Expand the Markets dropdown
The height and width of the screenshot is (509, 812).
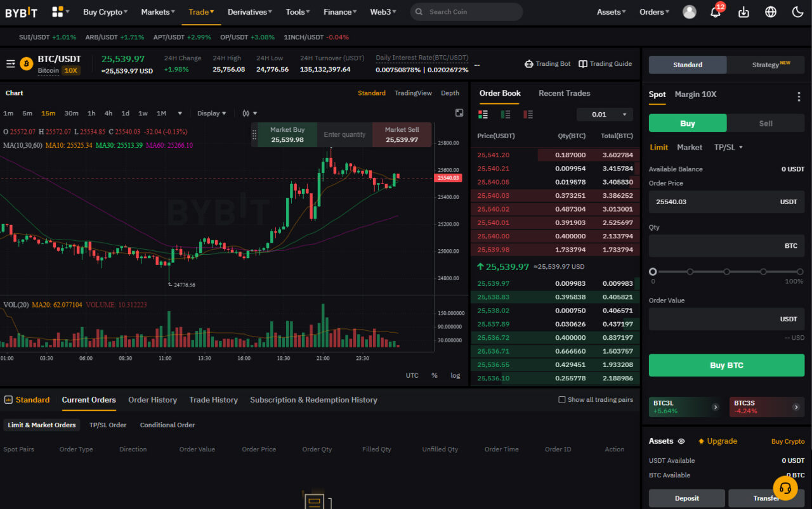(159, 11)
